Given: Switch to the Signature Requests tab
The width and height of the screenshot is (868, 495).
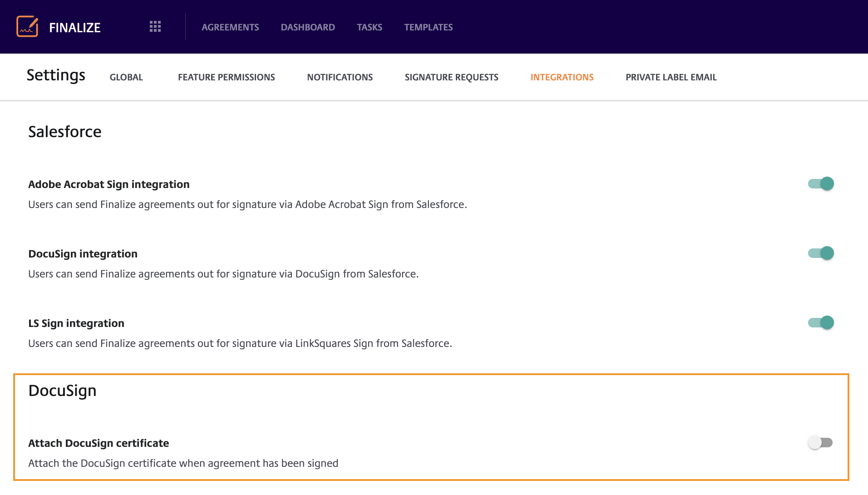Looking at the screenshot, I should 451,77.
